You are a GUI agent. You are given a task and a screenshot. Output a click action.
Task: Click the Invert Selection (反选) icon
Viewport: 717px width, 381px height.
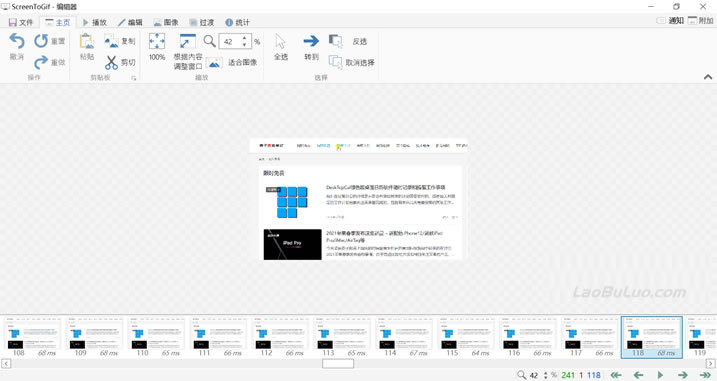(336, 41)
